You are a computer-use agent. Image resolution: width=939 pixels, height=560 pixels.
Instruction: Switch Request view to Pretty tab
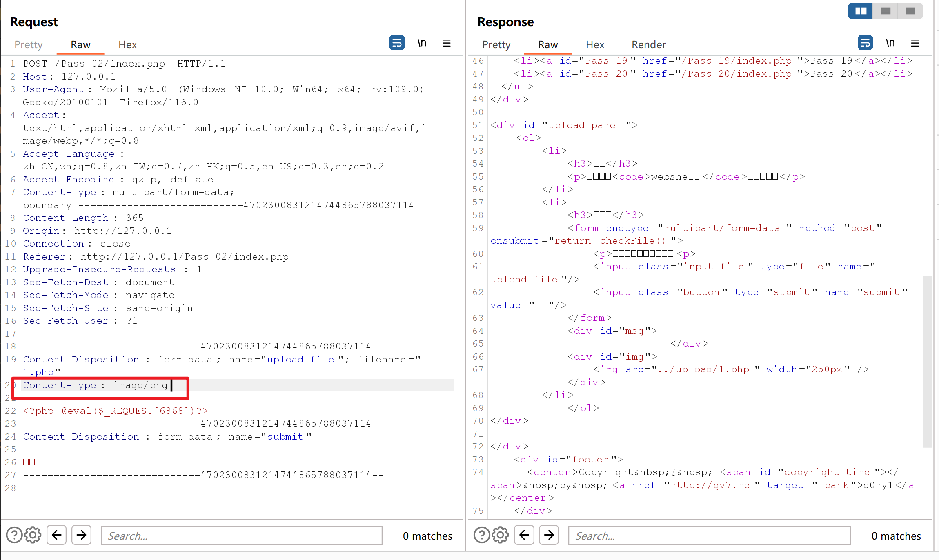pos(29,44)
